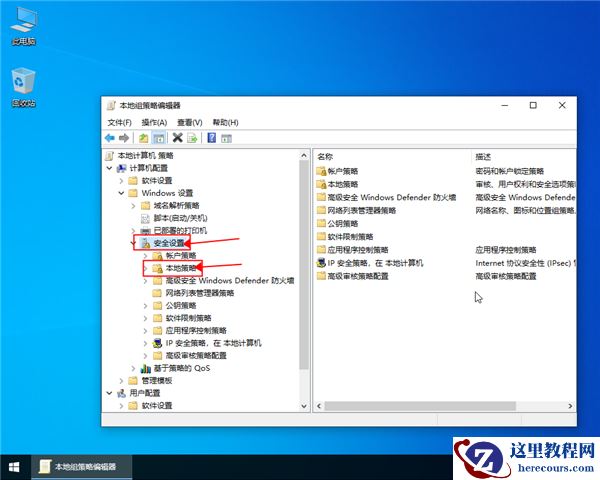Expand the 域名解析策略 tree node
600x480 pixels.
click(133, 206)
